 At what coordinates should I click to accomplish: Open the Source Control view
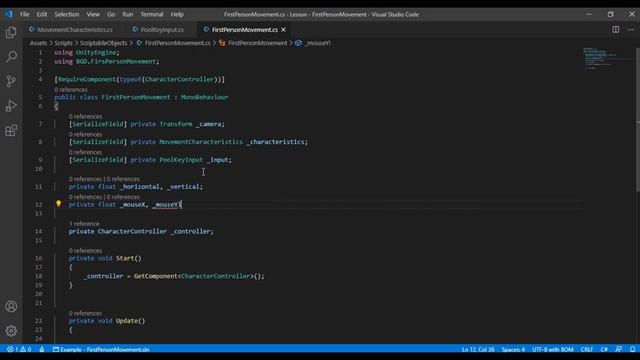pyautogui.click(x=11, y=81)
